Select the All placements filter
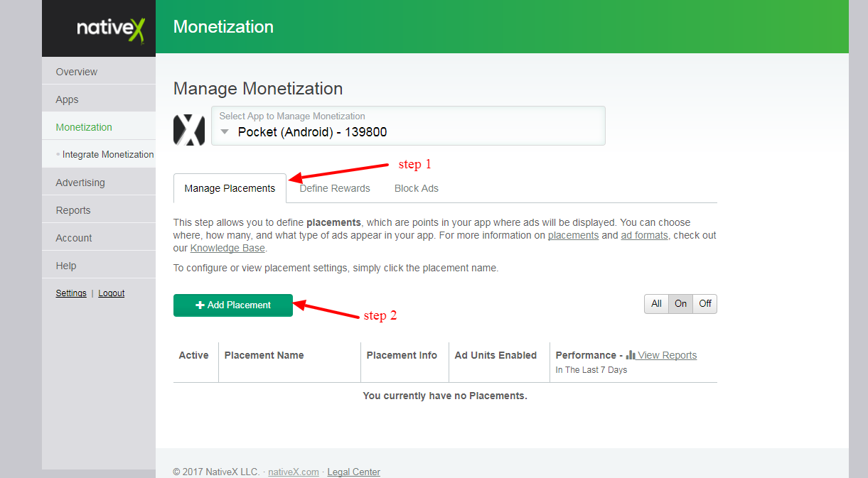Screen dimensions: 868x478 click(655, 303)
